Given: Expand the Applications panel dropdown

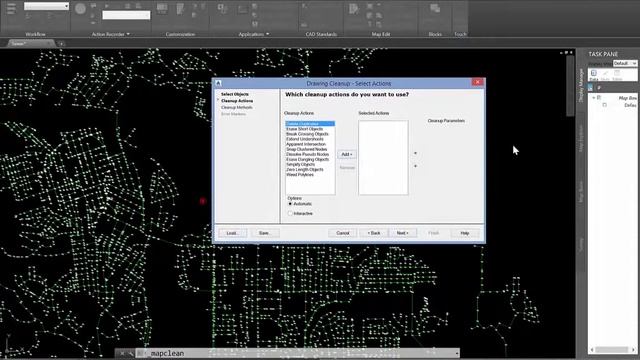Looking at the screenshot, I should tap(268, 34).
